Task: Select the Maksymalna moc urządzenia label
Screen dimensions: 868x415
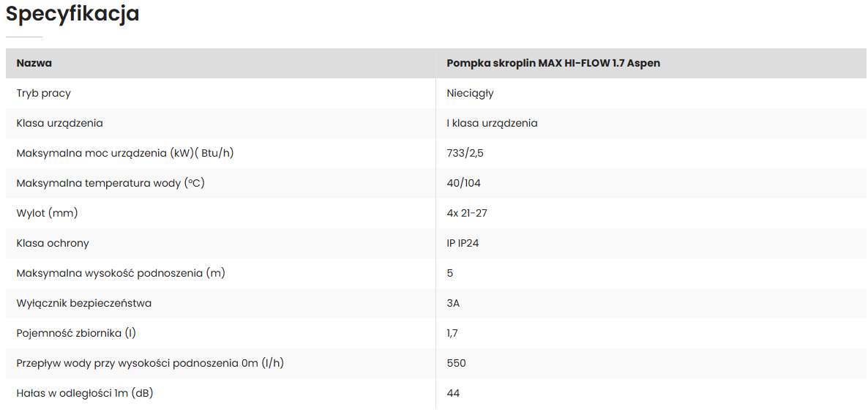Action: click(x=125, y=153)
